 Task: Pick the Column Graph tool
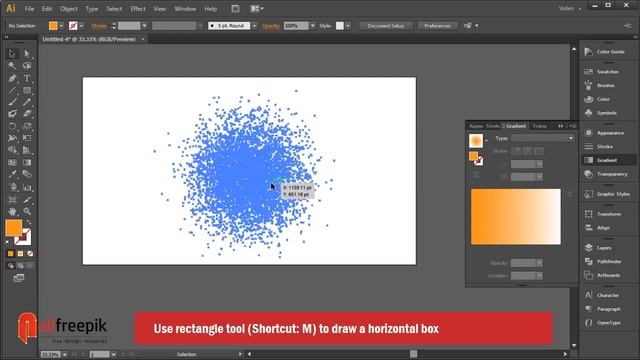(27, 187)
